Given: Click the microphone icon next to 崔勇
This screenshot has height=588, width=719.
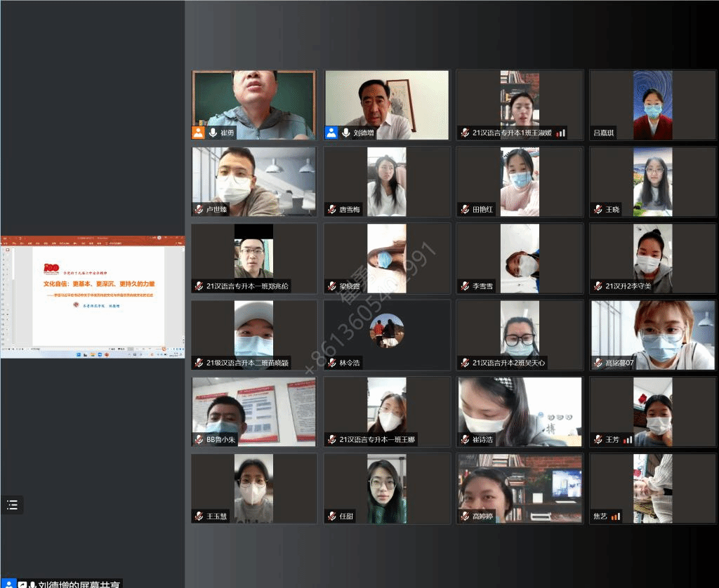Looking at the screenshot, I should coord(213,133).
